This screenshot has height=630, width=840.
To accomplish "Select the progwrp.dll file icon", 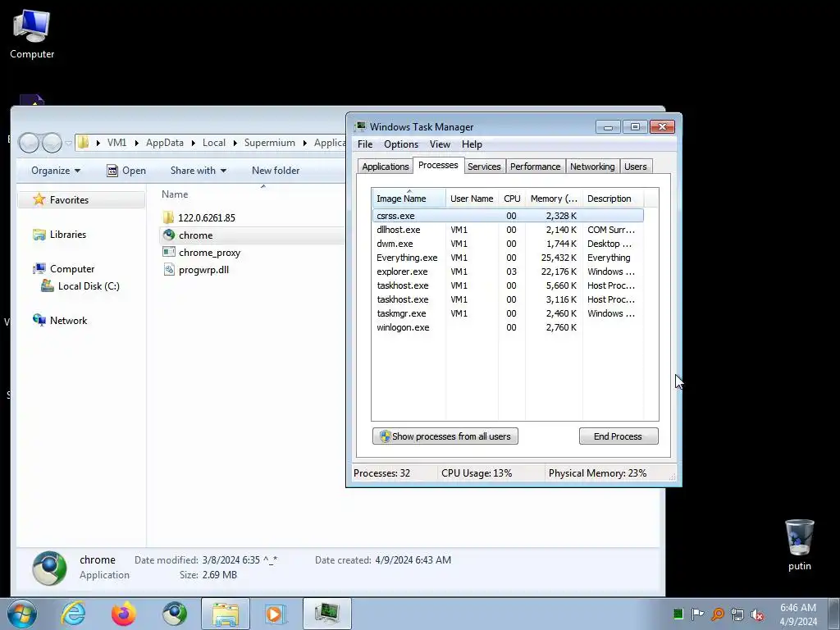I will point(169,269).
